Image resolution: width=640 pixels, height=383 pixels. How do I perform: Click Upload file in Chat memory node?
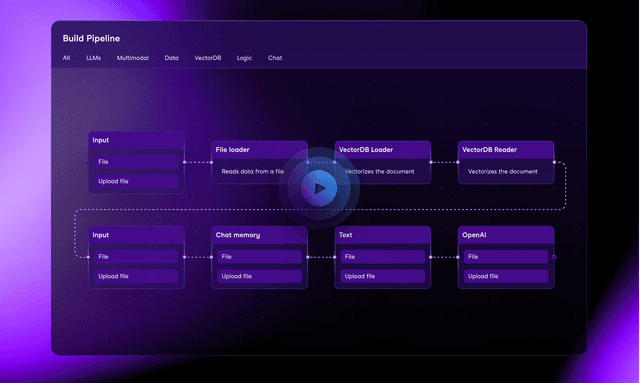pos(260,276)
